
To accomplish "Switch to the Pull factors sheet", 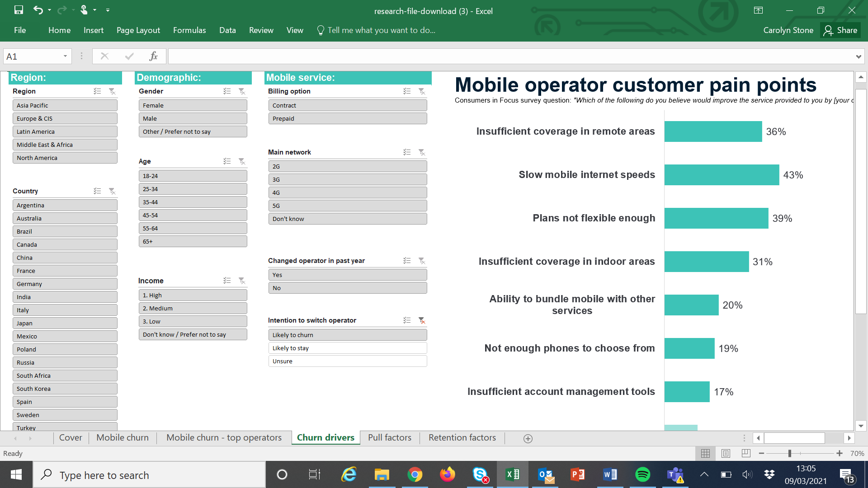I will click(x=389, y=437).
